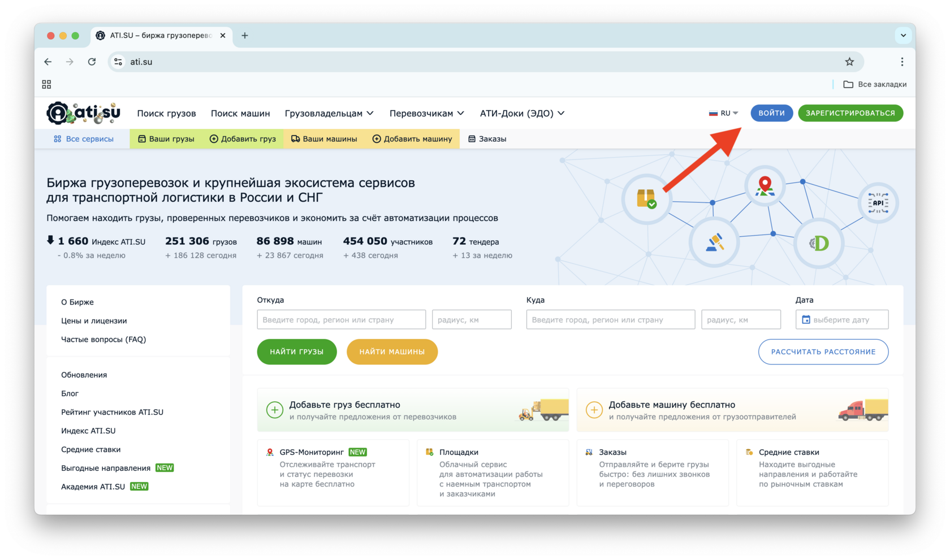Open the Частые вопросы (FAQ) link
Image resolution: width=950 pixels, height=560 pixels.
click(103, 340)
